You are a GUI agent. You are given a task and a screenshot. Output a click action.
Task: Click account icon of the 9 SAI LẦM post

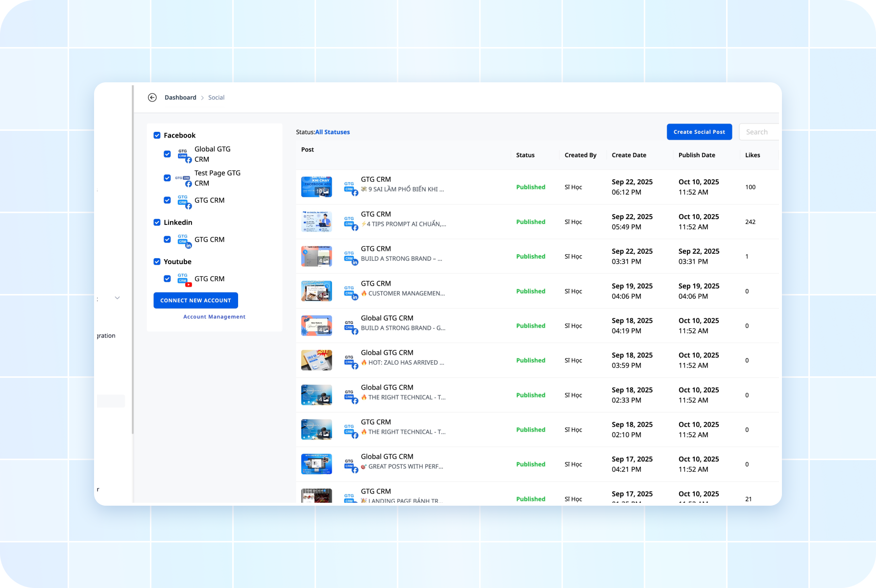351,188
